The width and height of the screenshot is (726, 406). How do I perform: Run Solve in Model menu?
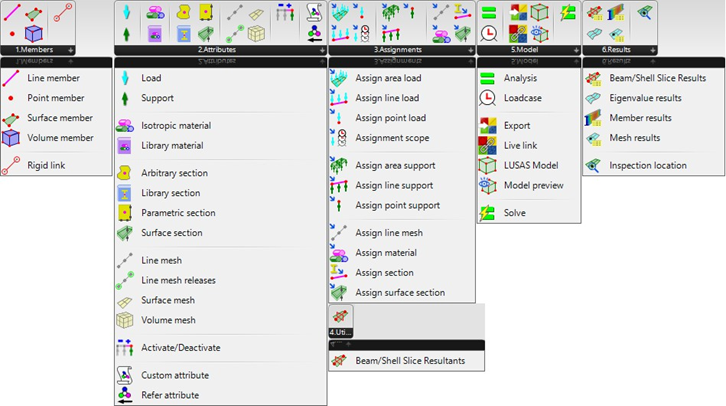[x=515, y=213]
